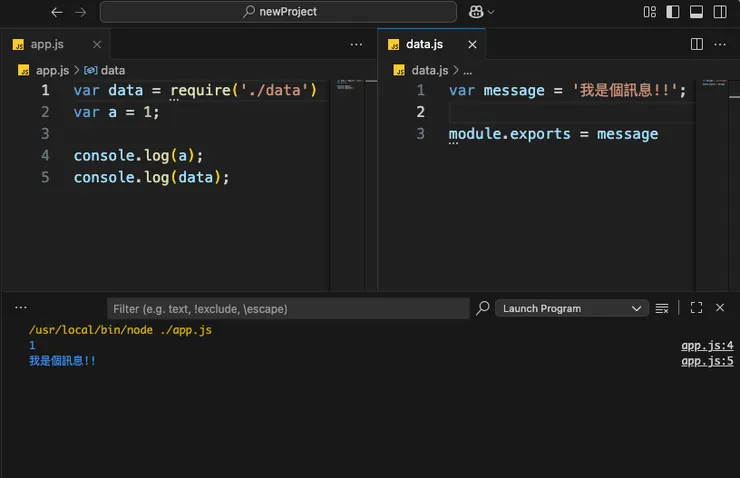Click the ellipsis in data.js breadcrumb
The image size is (740, 478).
[x=467, y=71]
